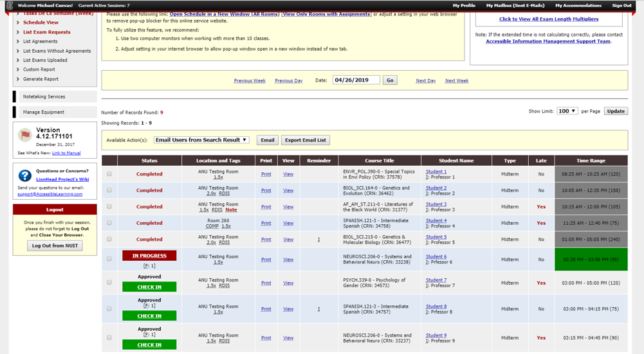Click the red flag Version icon
Image resolution: width=644 pixels, height=354 pixels.
[x=24, y=135]
